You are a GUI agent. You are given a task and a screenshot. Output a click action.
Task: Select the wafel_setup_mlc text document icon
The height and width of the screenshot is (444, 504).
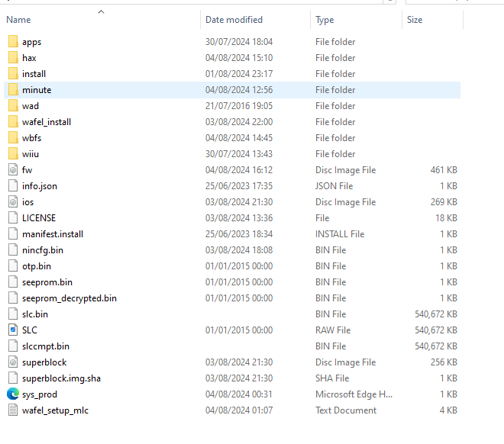tap(13, 410)
